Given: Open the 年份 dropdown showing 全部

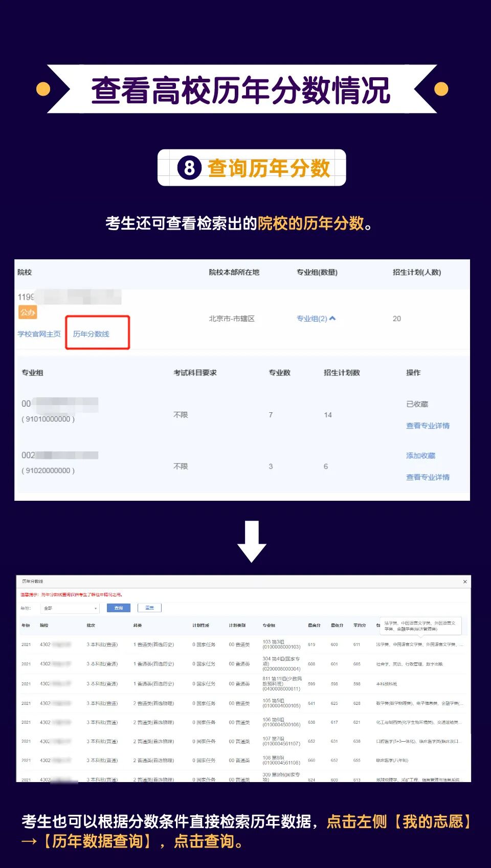Looking at the screenshot, I should pyautogui.click(x=71, y=608).
